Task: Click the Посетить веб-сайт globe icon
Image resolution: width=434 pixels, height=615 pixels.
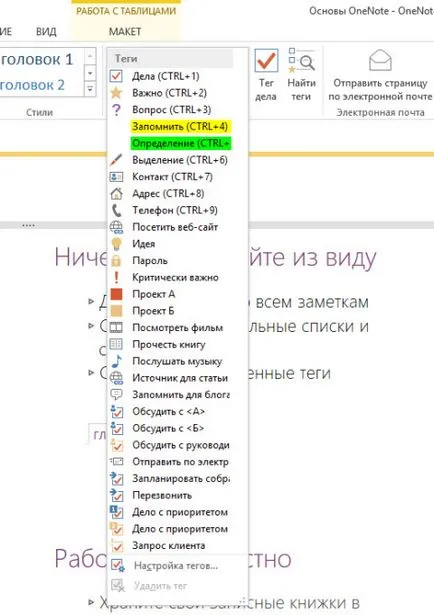Action: click(x=116, y=227)
